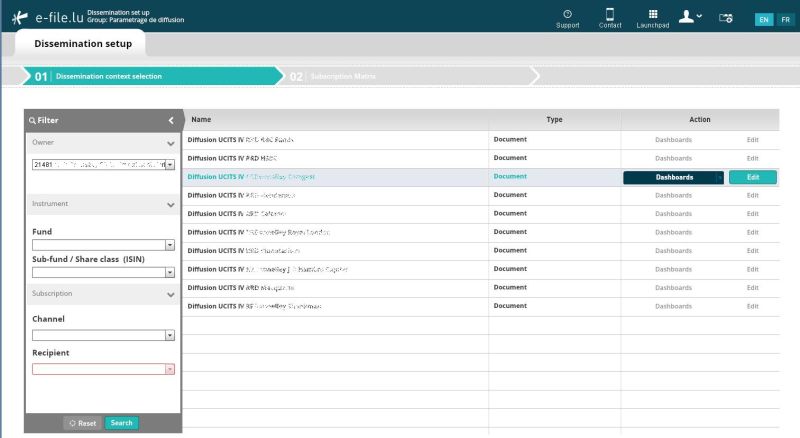Open the Launchpad grid icon
The height and width of the screenshot is (438, 800).
pyautogui.click(x=652, y=15)
